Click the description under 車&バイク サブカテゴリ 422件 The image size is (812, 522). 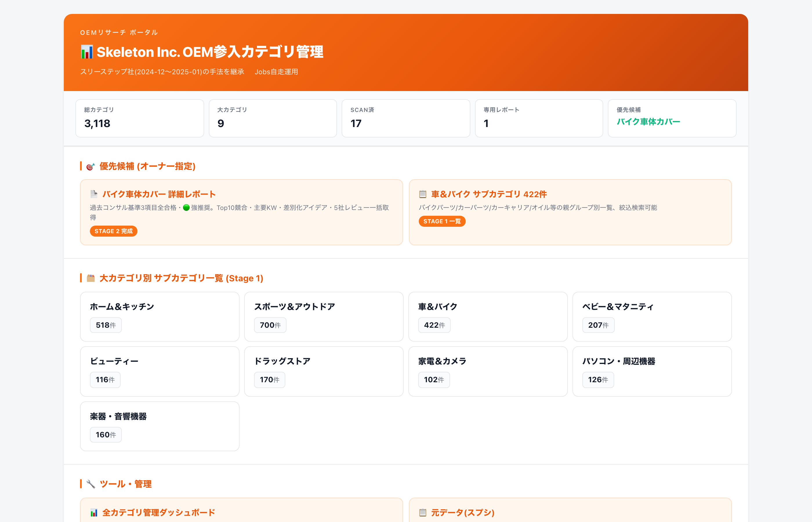pyautogui.click(x=538, y=207)
